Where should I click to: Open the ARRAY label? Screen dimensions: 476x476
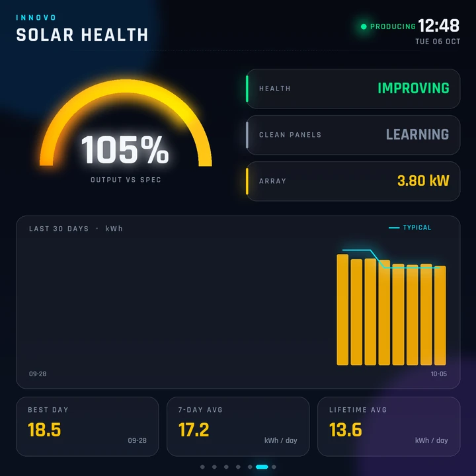pyautogui.click(x=272, y=181)
